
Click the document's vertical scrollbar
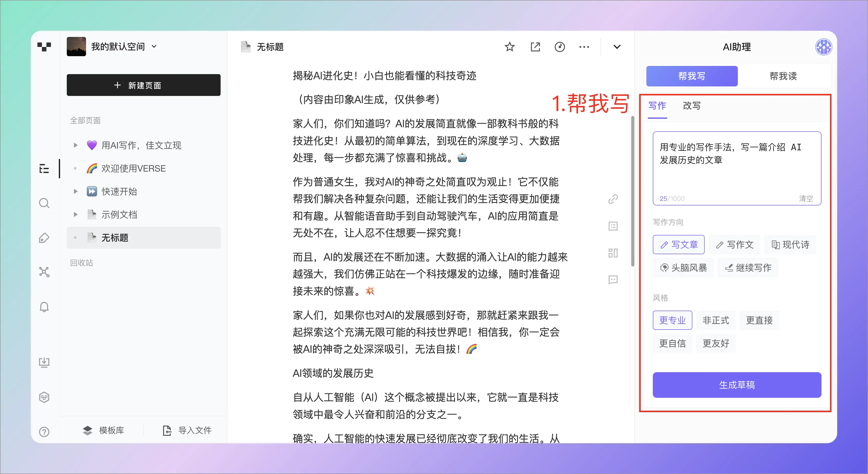click(633, 192)
